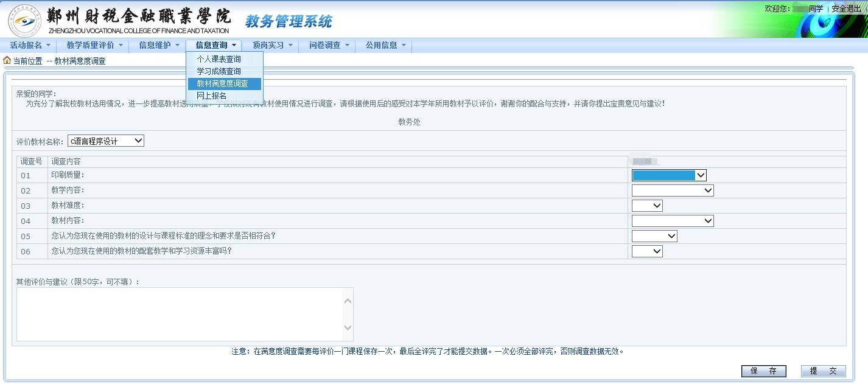
Task: Click the 保存 button
Action: (x=763, y=371)
